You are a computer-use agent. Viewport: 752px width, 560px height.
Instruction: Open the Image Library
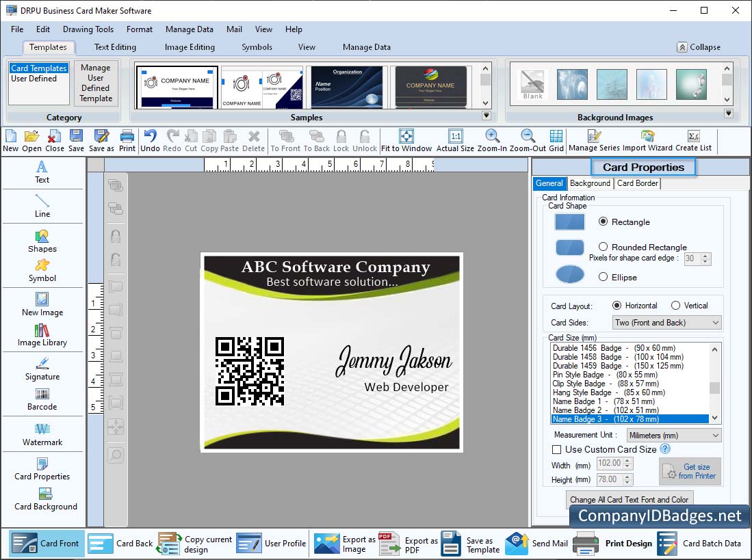coord(42,335)
